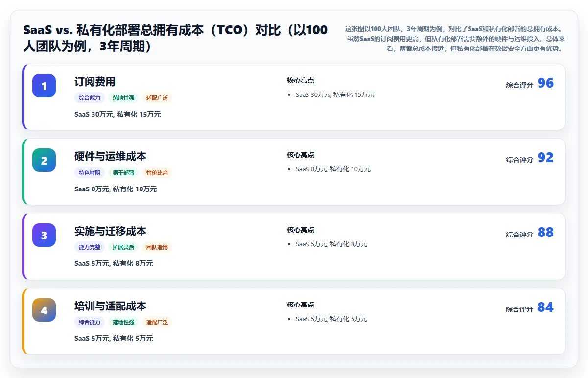Click 适配广泛 tag under 订阅费用
The image size is (588, 378).
[x=157, y=98]
